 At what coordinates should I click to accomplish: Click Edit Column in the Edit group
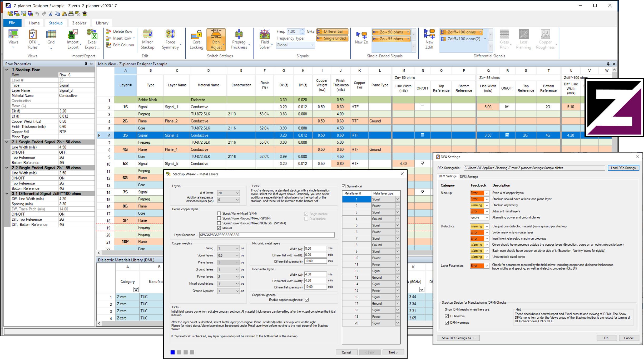120,45
